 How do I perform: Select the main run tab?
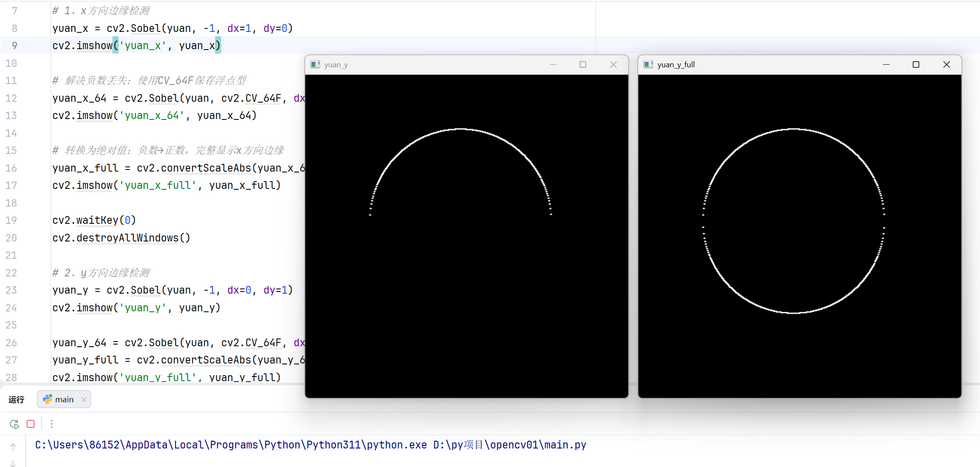tap(64, 399)
